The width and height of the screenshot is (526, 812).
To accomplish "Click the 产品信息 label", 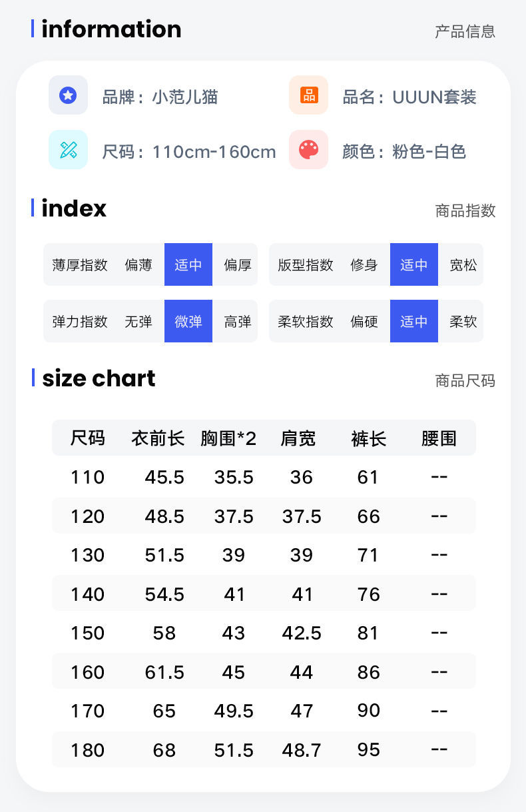I will (x=465, y=31).
